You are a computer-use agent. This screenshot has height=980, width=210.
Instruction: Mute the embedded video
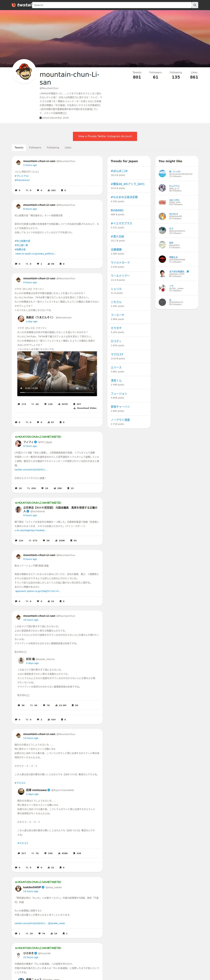point(77,388)
